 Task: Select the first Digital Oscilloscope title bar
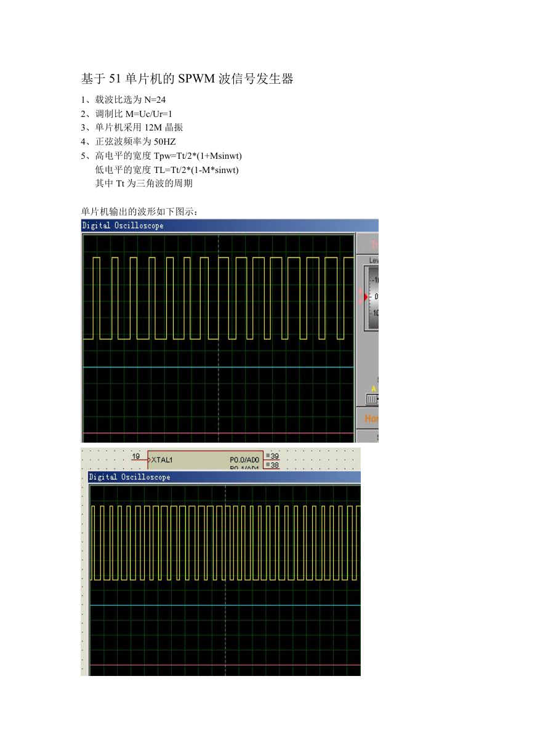(230, 225)
